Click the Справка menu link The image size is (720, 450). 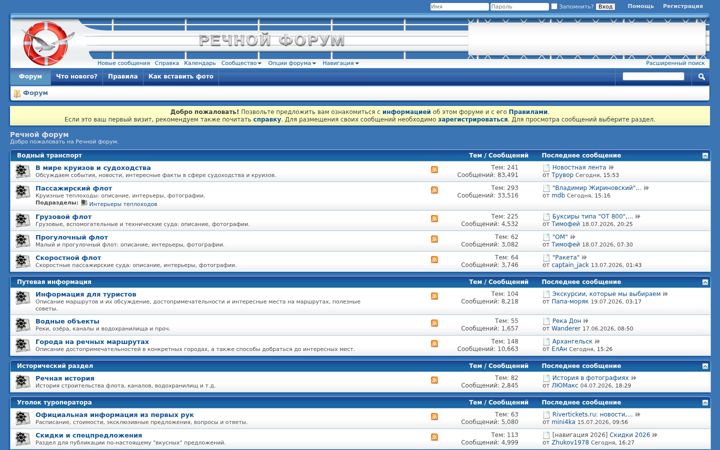tap(167, 63)
